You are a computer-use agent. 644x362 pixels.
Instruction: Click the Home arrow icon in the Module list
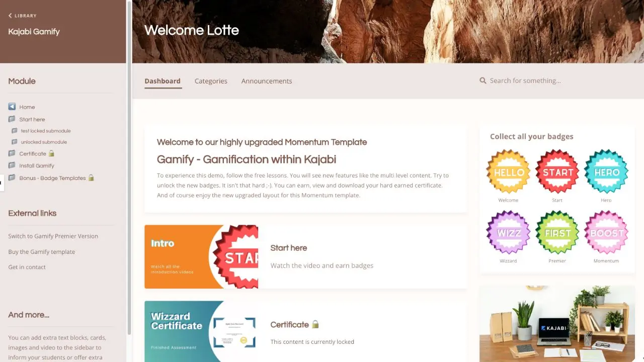click(x=12, y=107)
